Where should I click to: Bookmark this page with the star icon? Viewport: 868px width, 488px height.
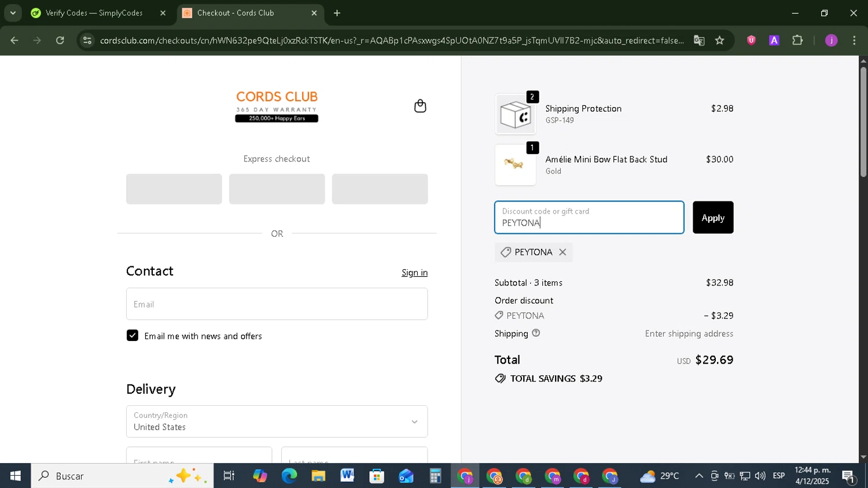[x=719, y=41]
